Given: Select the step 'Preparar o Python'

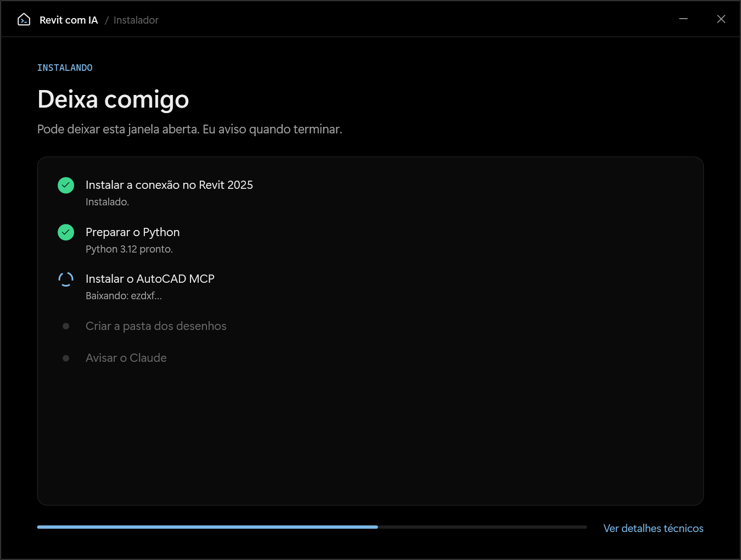Looking at the screenshot, I should click(x=133, y=232).
